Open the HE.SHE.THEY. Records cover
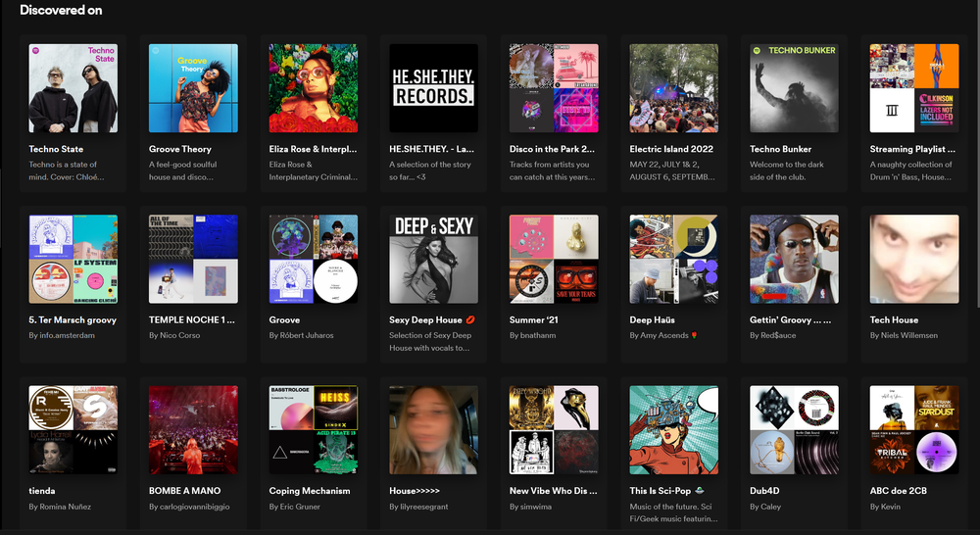The width and height of the screenshot is (980, 535). 434,88
